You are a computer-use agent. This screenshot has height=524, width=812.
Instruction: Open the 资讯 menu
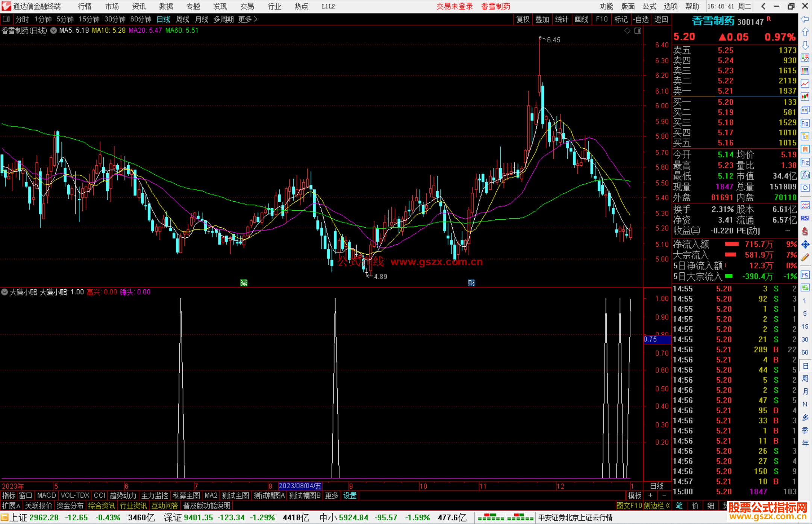pyautogui.click(x=139, y=6)
